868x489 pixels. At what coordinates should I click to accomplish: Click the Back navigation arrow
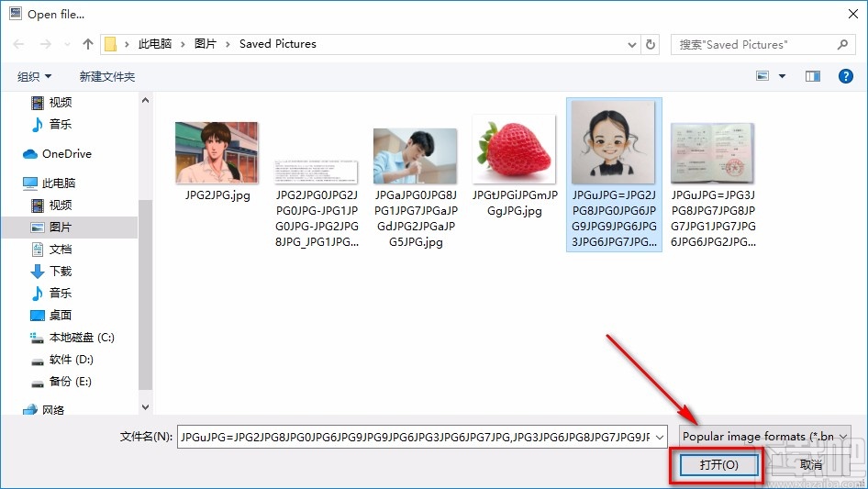point(18,44)
